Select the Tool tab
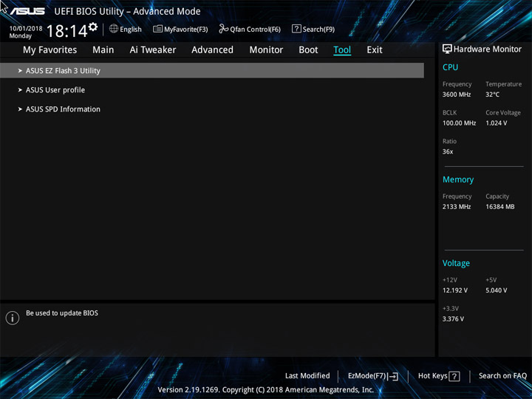This screenshot has width=532, height=399. tap(342, 50)
